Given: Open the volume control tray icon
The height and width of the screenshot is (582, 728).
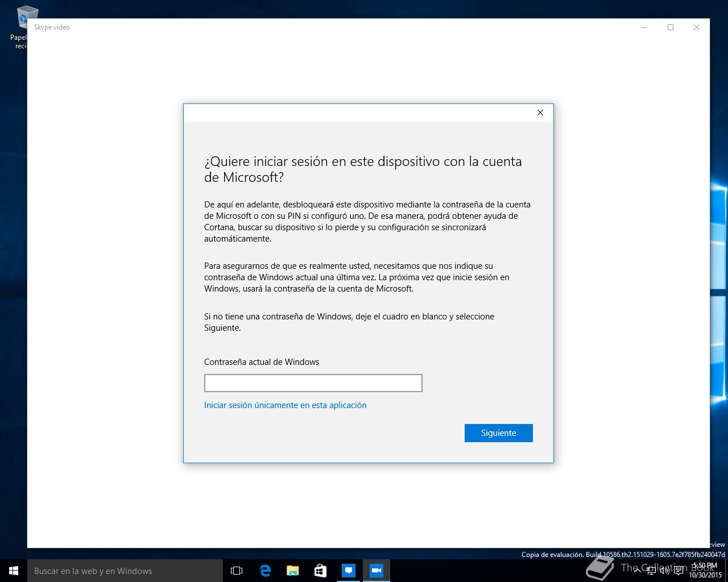Looking at the screenshot, I should click(664, 571).
